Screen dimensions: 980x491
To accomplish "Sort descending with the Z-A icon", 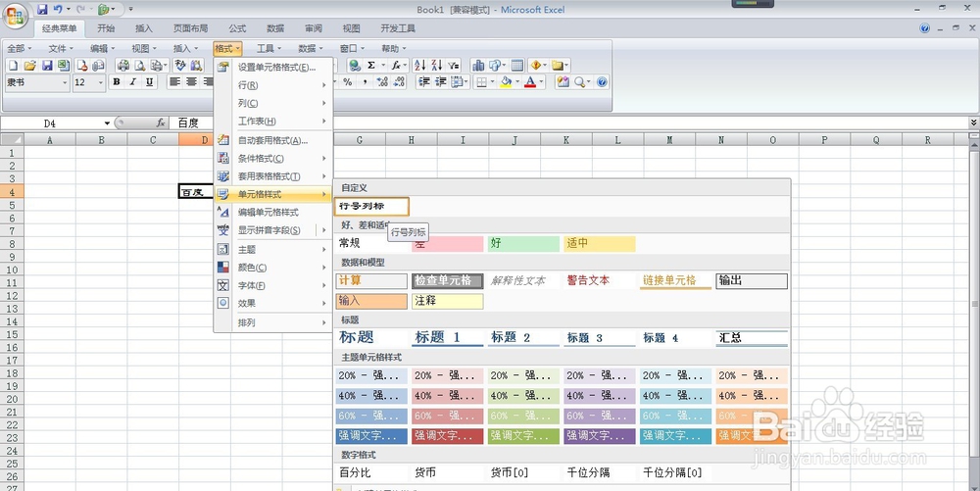I will (x=436, y=65).
